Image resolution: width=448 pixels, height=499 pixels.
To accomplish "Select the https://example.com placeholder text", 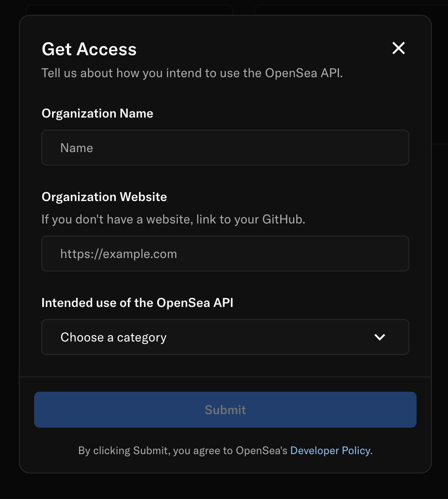I will pos(119,254).
